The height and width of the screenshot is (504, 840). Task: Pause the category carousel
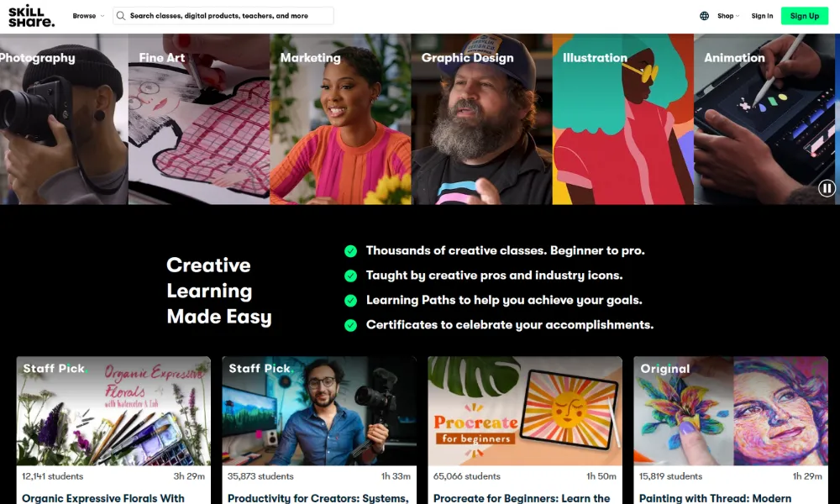[x=827, y=188]
